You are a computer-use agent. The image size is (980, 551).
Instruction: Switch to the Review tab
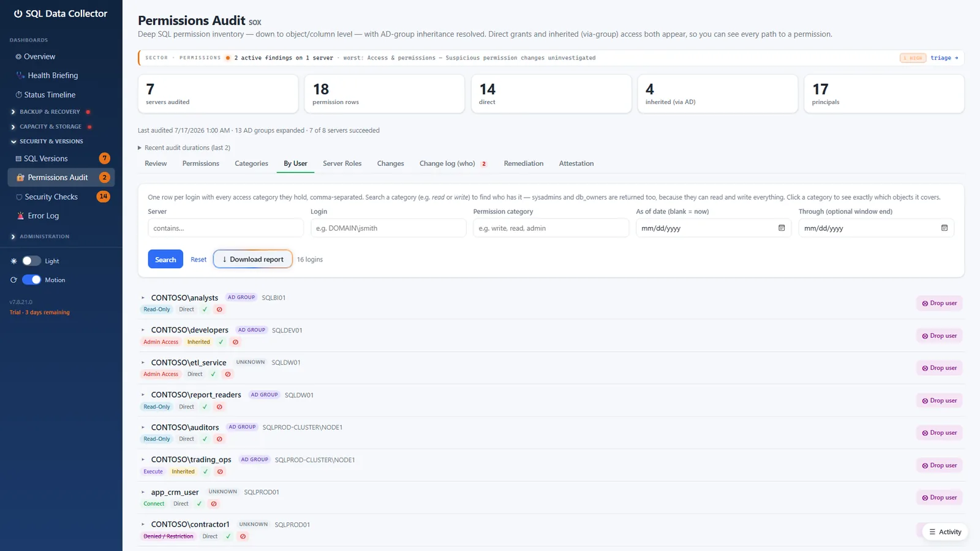[x=156, y=163]
